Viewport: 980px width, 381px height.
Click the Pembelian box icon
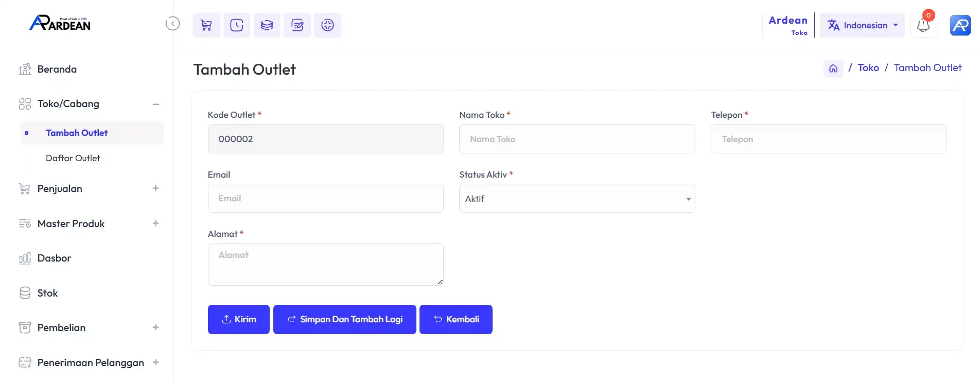[25, 327]
